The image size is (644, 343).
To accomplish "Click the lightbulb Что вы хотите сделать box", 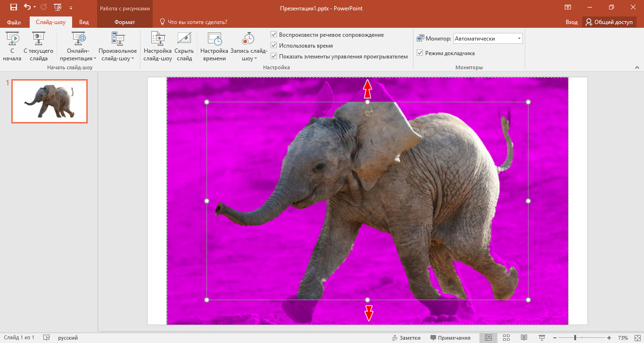I will (x=194, y=22).
